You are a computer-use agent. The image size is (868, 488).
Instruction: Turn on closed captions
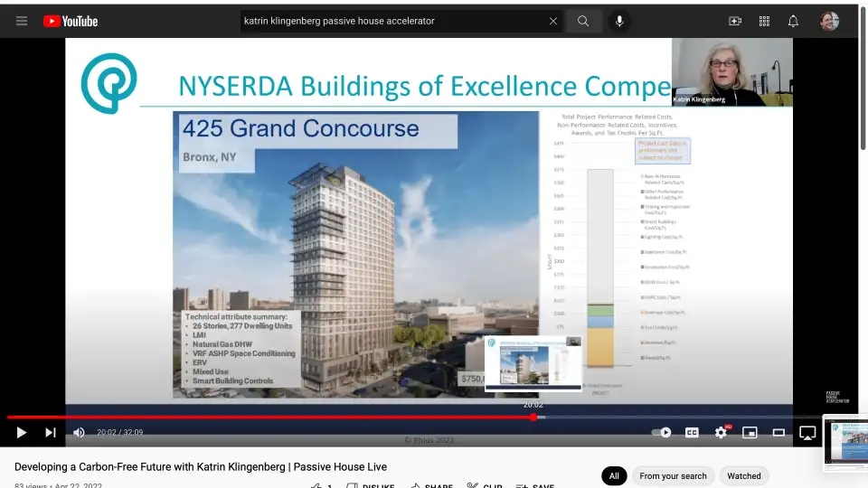coord(692,433)
